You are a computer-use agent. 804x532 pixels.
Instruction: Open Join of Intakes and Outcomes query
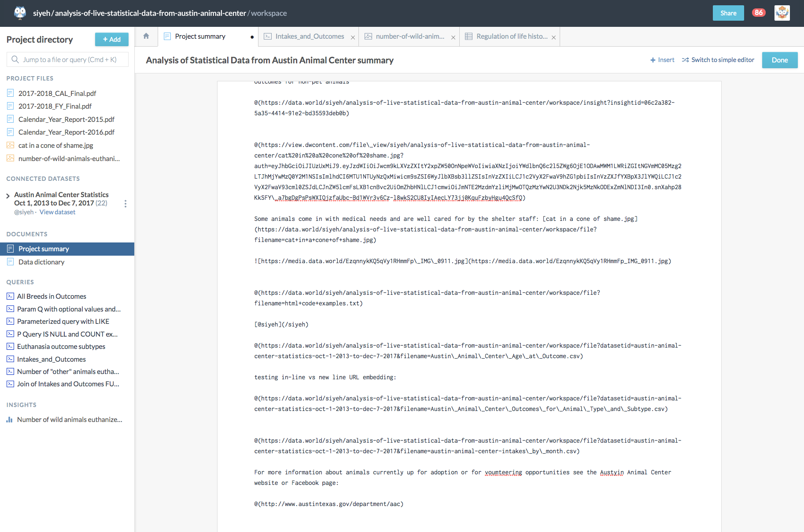68,384
